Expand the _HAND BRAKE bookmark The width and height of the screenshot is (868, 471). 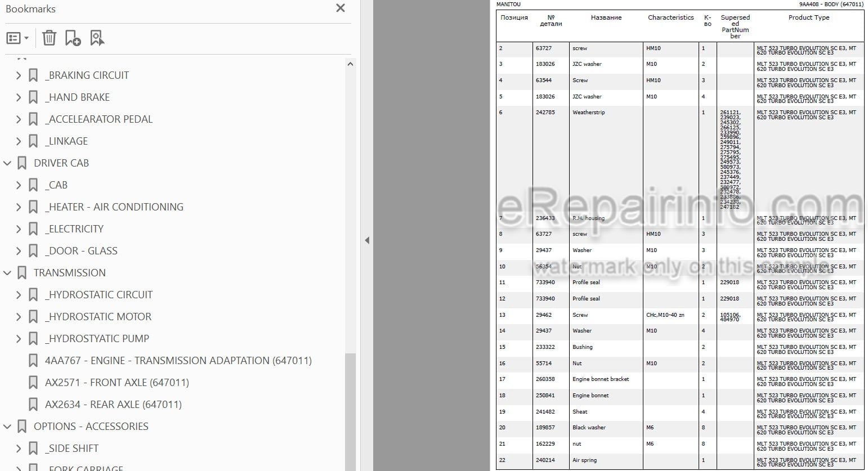19,97
